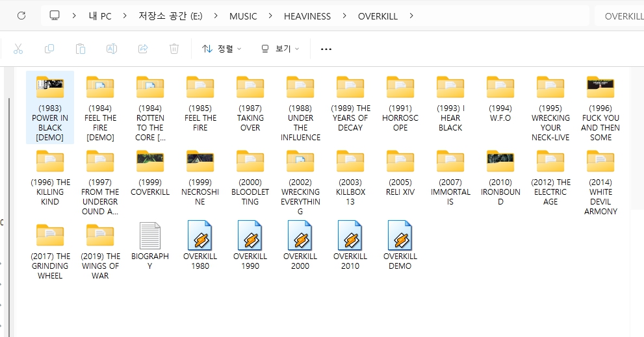The height and width of the screenshot is (337, 644).
Task: Select OVERKILL 2000 playlist file
Action: pos(301,245)
